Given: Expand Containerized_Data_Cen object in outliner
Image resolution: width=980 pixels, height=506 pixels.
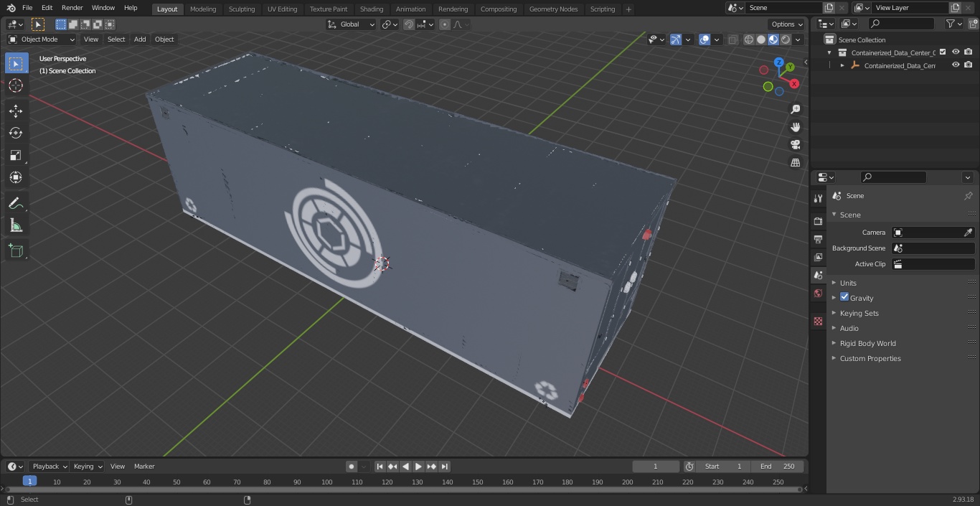Looking at the screenshot, I should point(842,65).
